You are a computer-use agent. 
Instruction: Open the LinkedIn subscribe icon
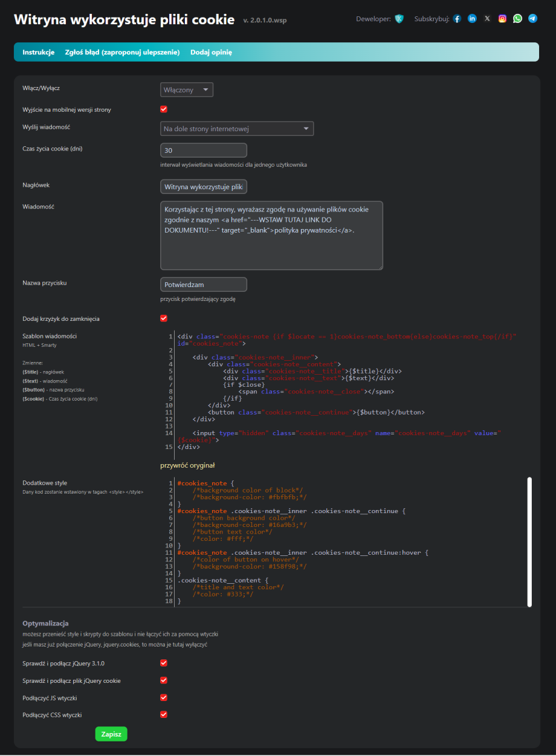pos(472,19)
